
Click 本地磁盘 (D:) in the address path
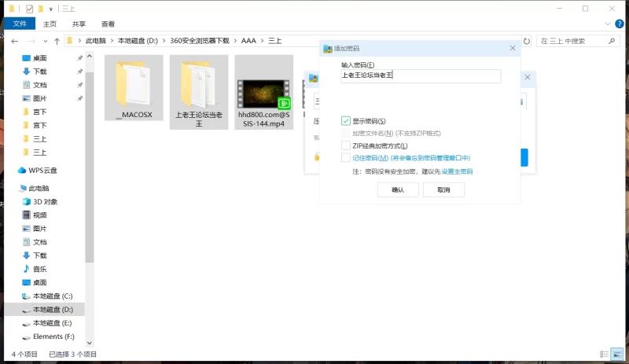[138, 41]
